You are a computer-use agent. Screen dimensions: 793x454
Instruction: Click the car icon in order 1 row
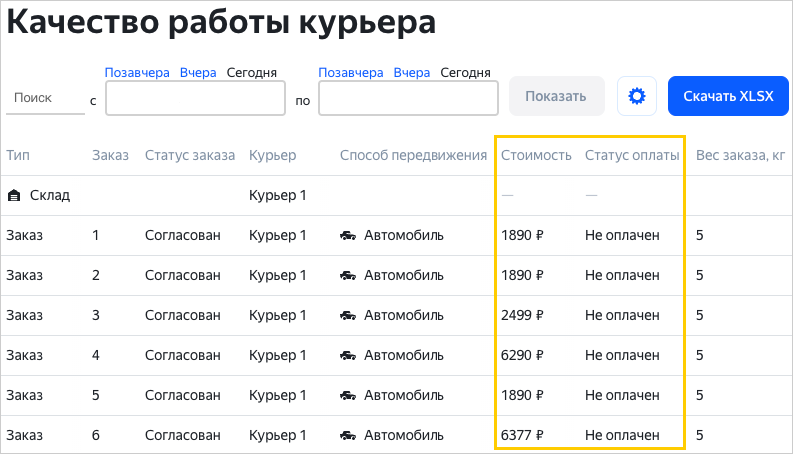[x=348, y=236]
